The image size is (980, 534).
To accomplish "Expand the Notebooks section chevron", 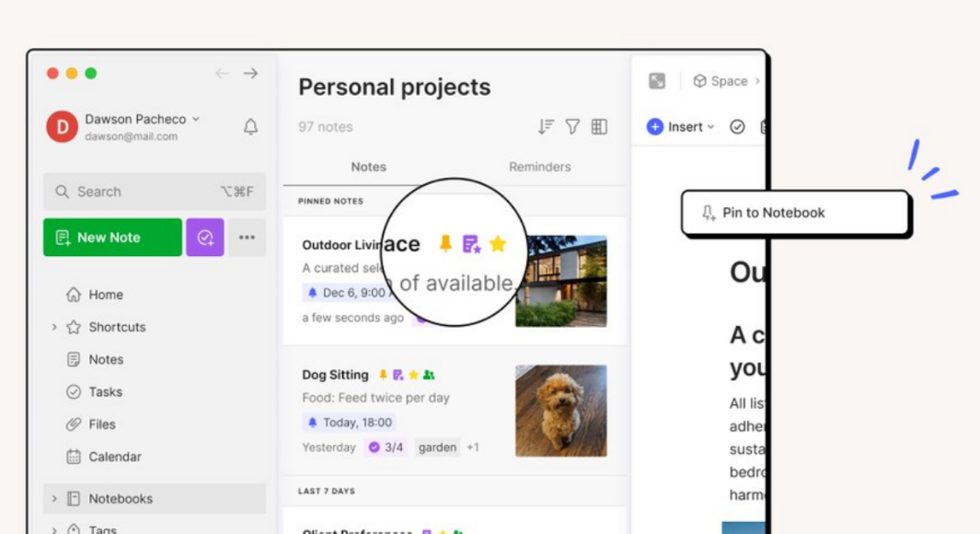I will pos(54,498).
